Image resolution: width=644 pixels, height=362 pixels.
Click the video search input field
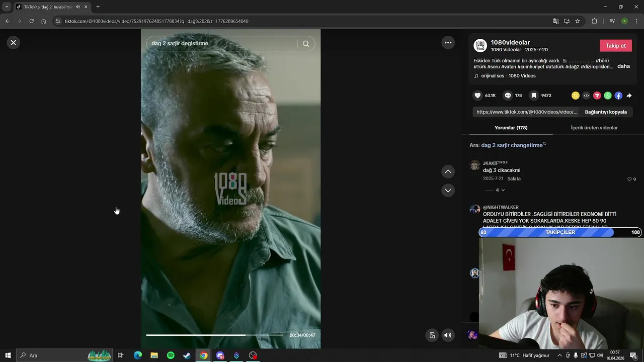point(224,44)
